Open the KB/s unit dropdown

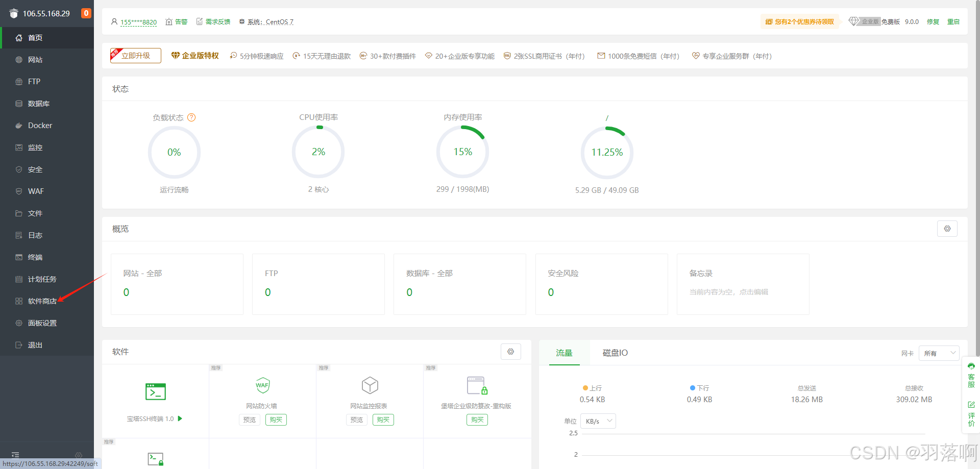click(x=598, y=421)
